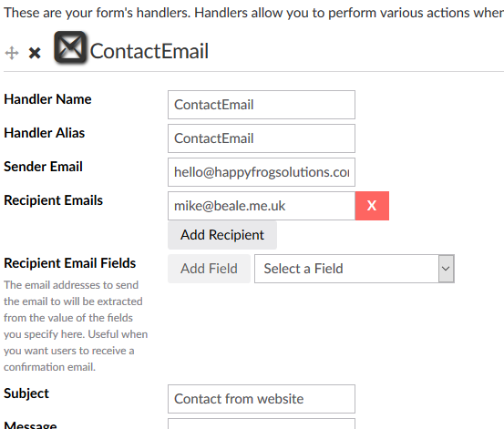Image resolution: width=504 pixels, height=429 pixels.
Task: Click the Subject label
Action: [x=26, y=393]
